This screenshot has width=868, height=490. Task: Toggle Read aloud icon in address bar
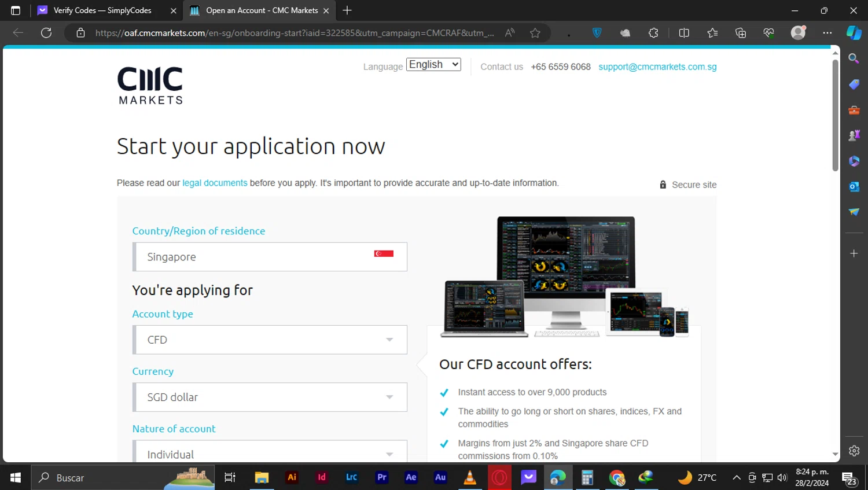tap(510, 32)
